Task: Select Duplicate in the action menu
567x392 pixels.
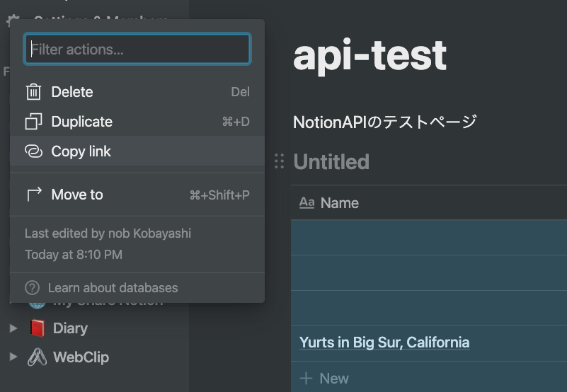Action: 137,122
